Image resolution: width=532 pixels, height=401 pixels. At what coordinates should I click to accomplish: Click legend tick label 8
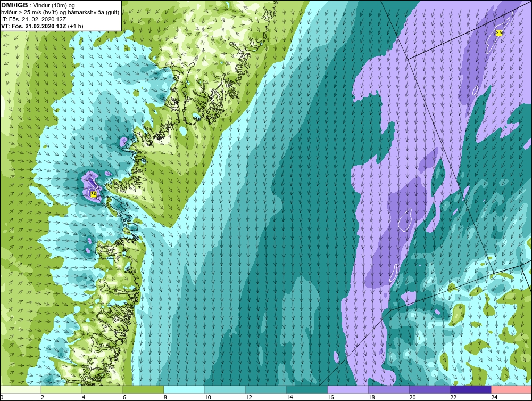[165, 397]
